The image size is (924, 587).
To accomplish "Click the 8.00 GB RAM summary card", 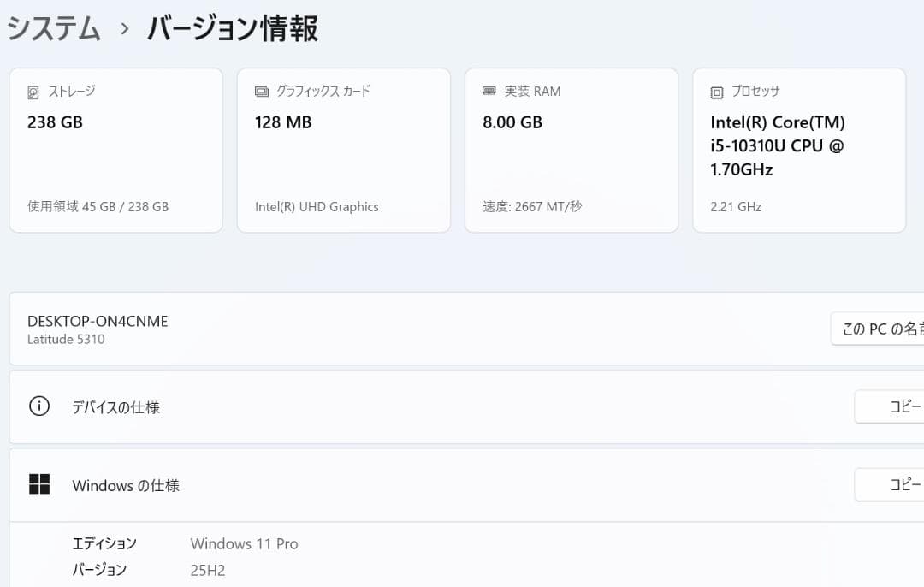I will click(x=571, y=151).
